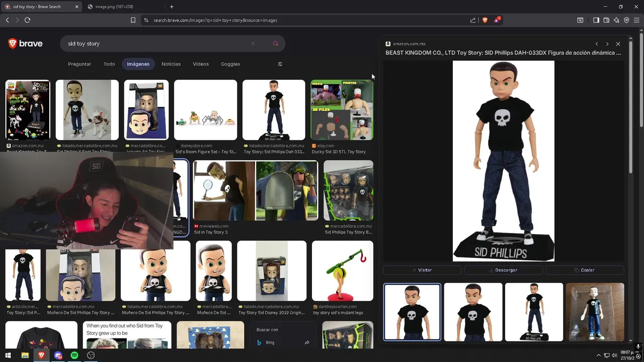Click the large Sid Phillips preview image
Viewport: 644px width, 362px height.
click(x=504, y=161)
